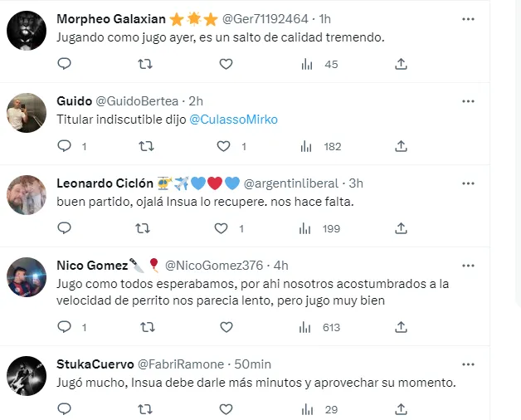Share Guido's tweet
521x420 pixels.
point(401,146)
